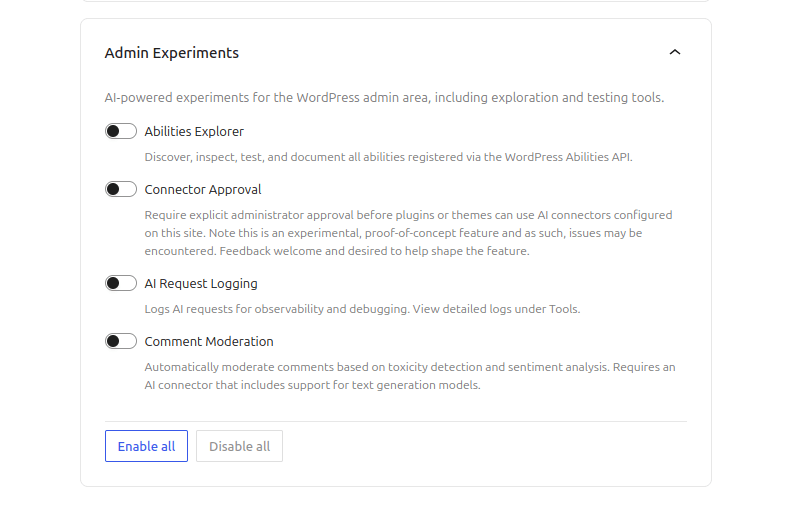Select the Comment Moderation label
Image resolution: width=796 pixels, height=522 pixels.
coord(209,341)
